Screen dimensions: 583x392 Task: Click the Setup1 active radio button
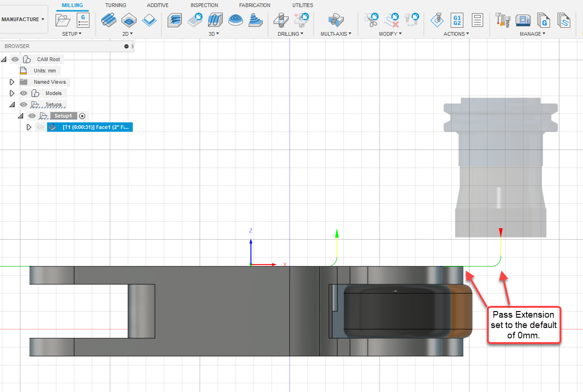82,116
